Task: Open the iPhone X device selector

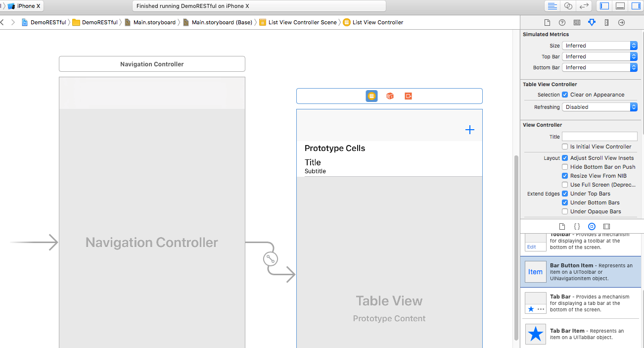Action: [25, 6]
